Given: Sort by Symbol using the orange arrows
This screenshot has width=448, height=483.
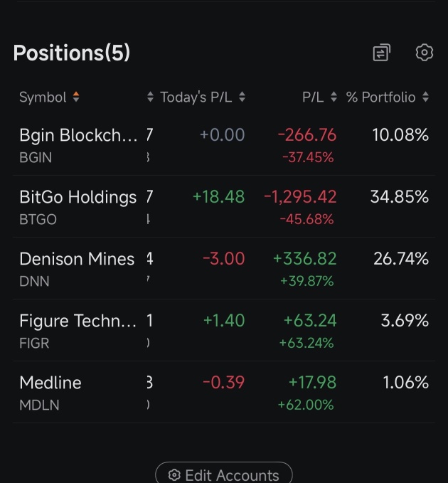Looking at the screenshot, I should [x=76, y=97].
